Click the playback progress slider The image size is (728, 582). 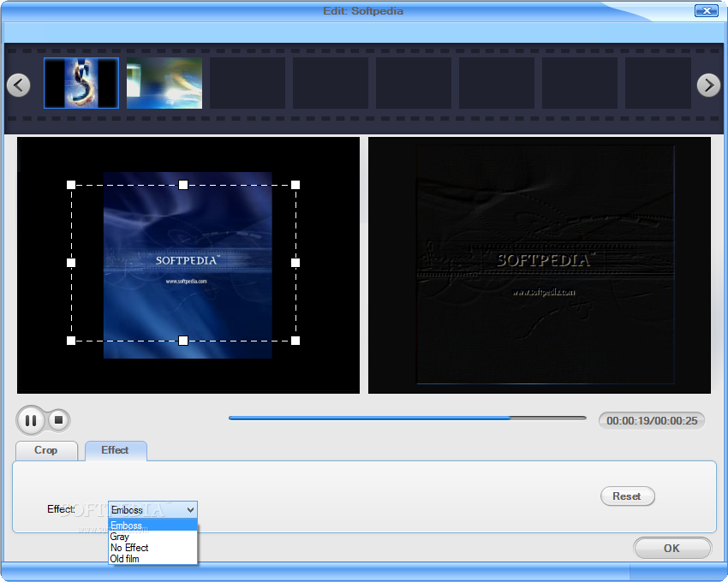tap(407, 419)
